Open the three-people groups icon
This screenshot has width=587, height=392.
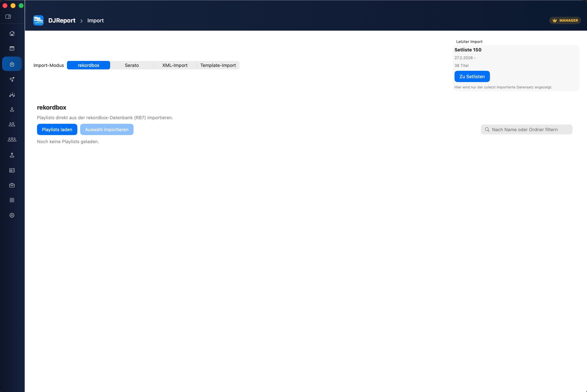pyautogui.click(x=12, y=139)
